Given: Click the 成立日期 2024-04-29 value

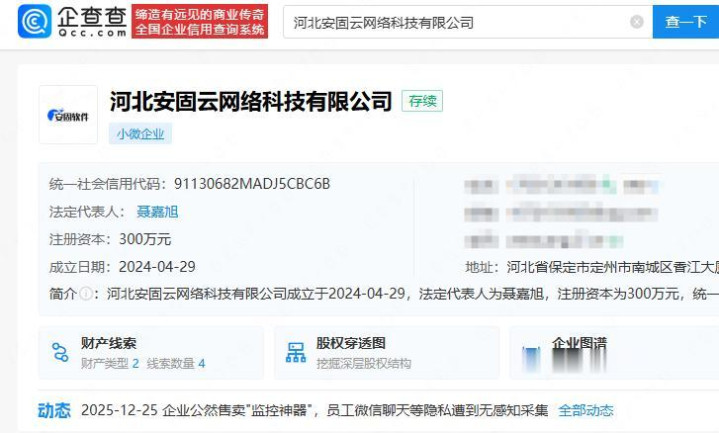Looking at the screenshot, I should click(157, 266).
